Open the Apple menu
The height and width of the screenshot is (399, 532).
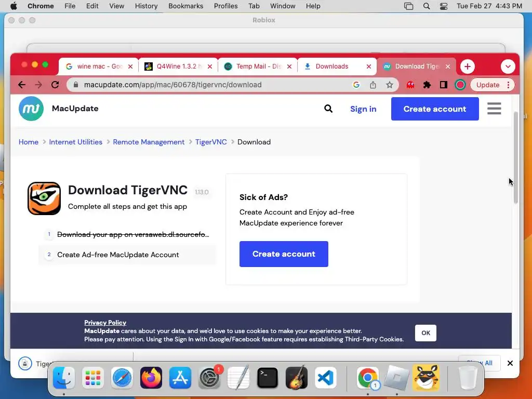click(x=14, y=6)
